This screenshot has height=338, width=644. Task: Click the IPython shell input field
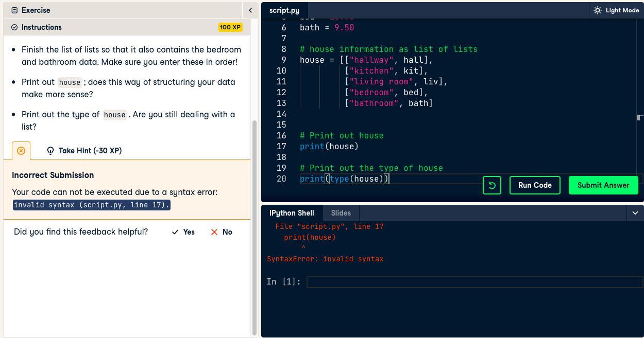pyautogui.click(x=474, y=282)
